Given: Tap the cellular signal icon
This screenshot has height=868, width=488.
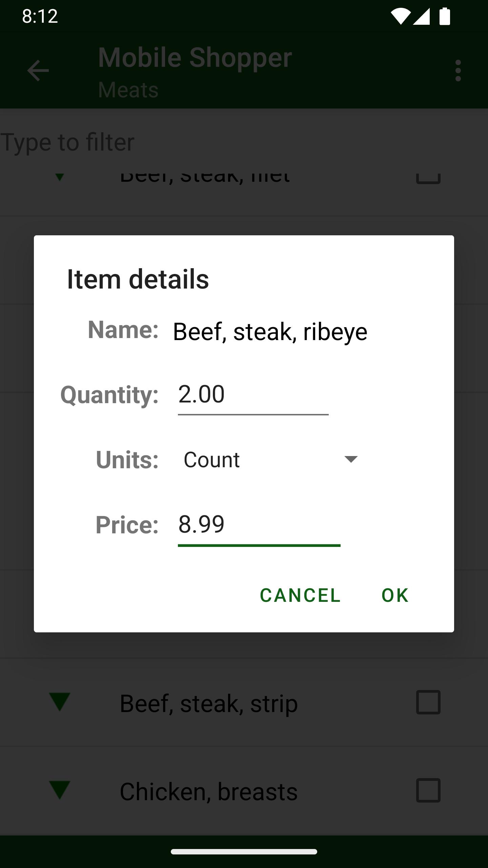Looking at the screenshot, I should [422, 16].
